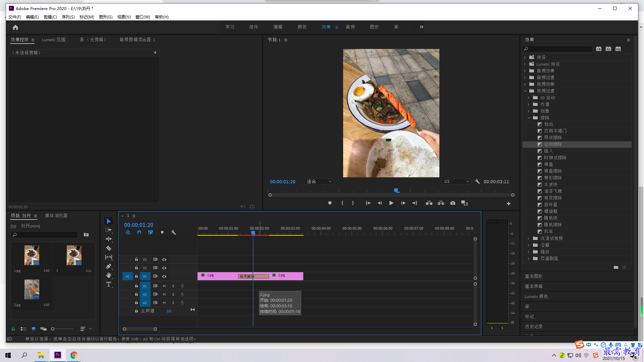Open the 1/2 playback resolution dropdown
The height and width of the screenshot is (362, 644).
coord(456,182)
